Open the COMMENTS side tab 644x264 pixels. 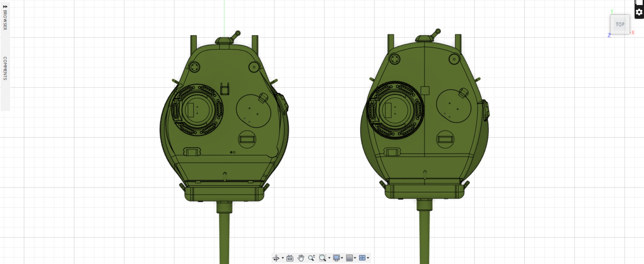coord(5,68)
